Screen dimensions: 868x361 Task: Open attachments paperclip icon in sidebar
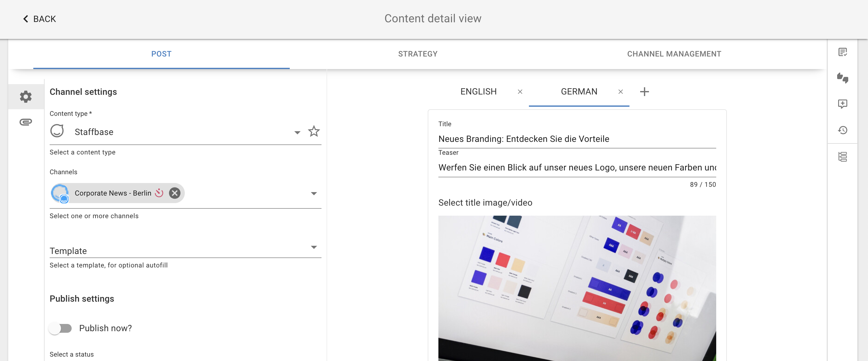click(x=25, y=122)
